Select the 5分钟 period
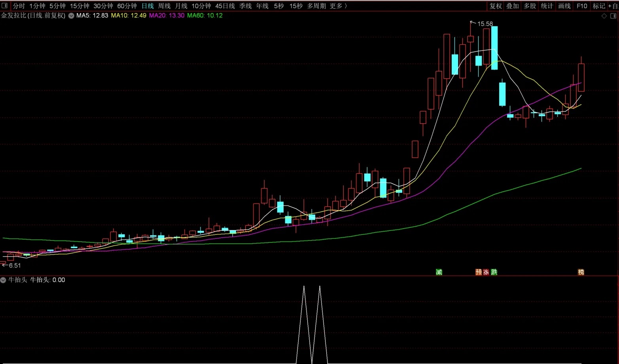 57,6
